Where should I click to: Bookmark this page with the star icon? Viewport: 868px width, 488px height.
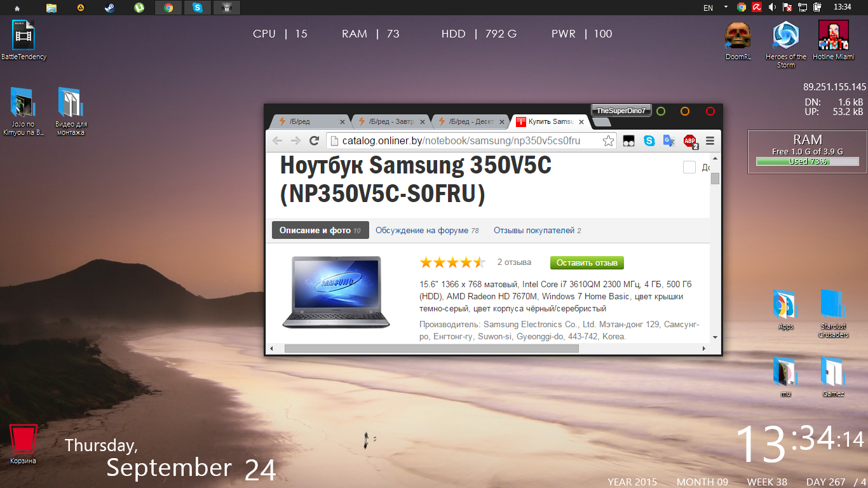tap(608, 141)
